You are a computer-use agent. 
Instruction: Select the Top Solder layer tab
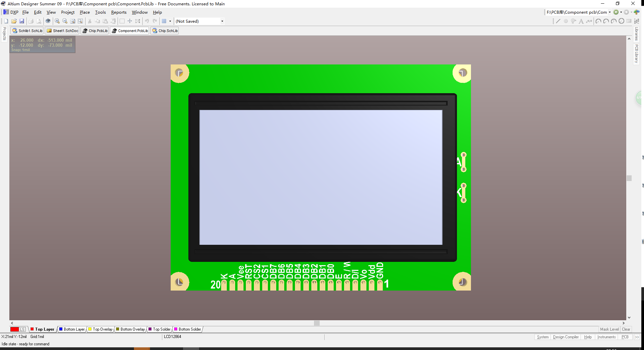tap(159, 329)
